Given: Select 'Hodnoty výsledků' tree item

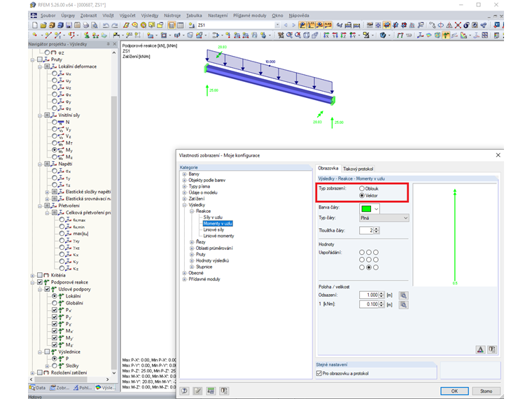Looking at the screenshot, I should [x=212, y=260].
